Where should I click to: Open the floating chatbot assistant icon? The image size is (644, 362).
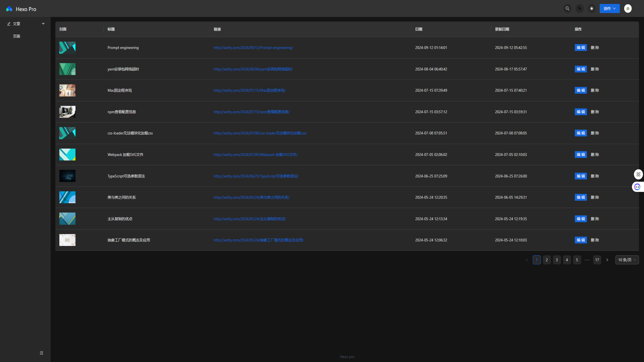pos(637,187)
